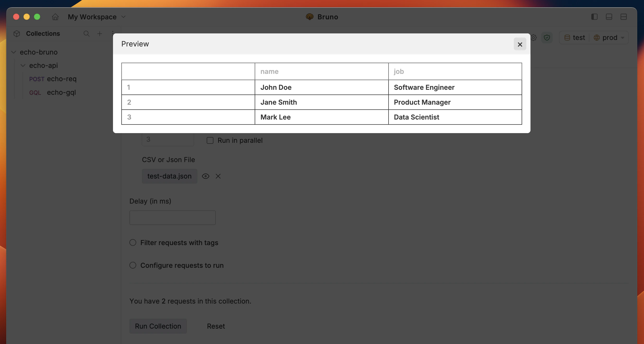Image resolution: width=644 pixels, height=344 pixels.
Task: Select Configure requests to run option
Action: pyautogui.click(x=133, y=265)
